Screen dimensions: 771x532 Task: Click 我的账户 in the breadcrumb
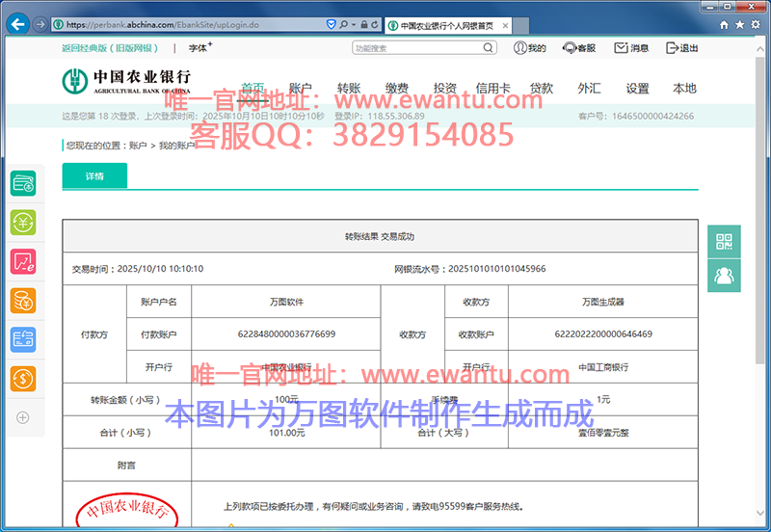[176, 146]
